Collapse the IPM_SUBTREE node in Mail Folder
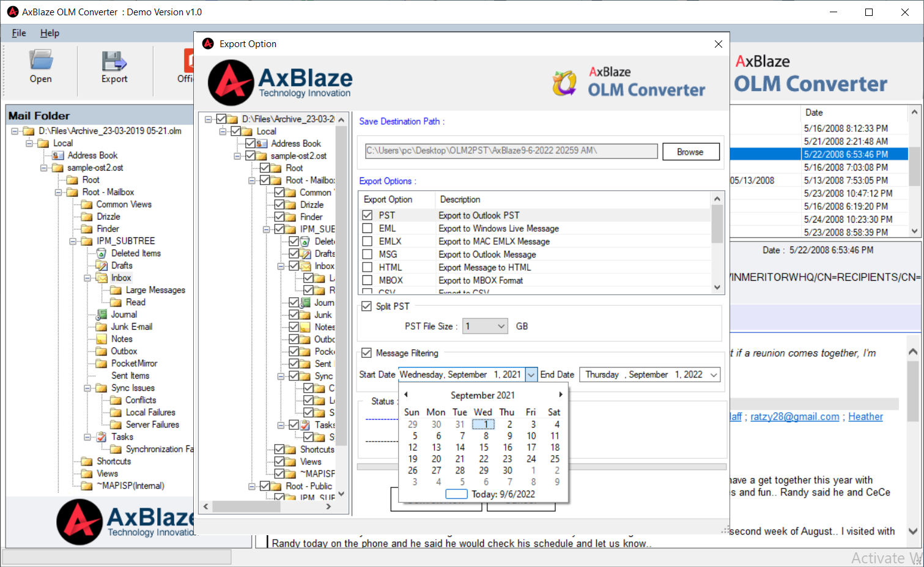Viewport: 924px width, 567px height. coord(73,241)
